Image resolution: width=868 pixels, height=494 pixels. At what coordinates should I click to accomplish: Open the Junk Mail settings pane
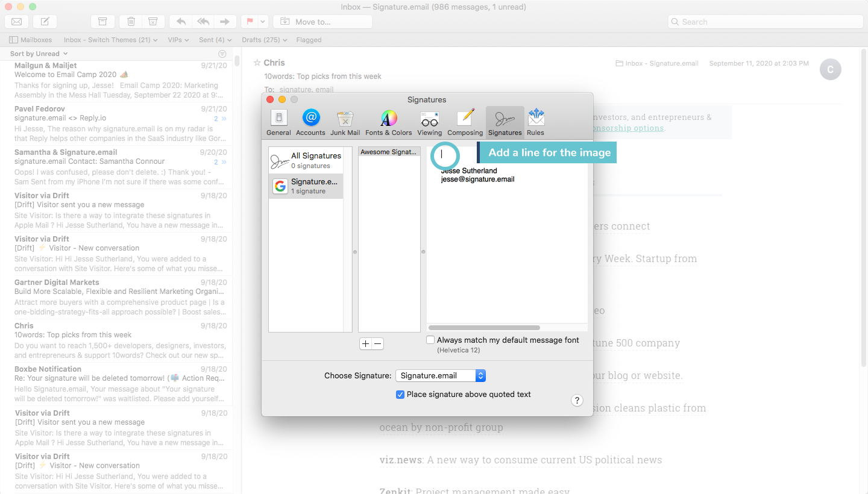(345, 120)
